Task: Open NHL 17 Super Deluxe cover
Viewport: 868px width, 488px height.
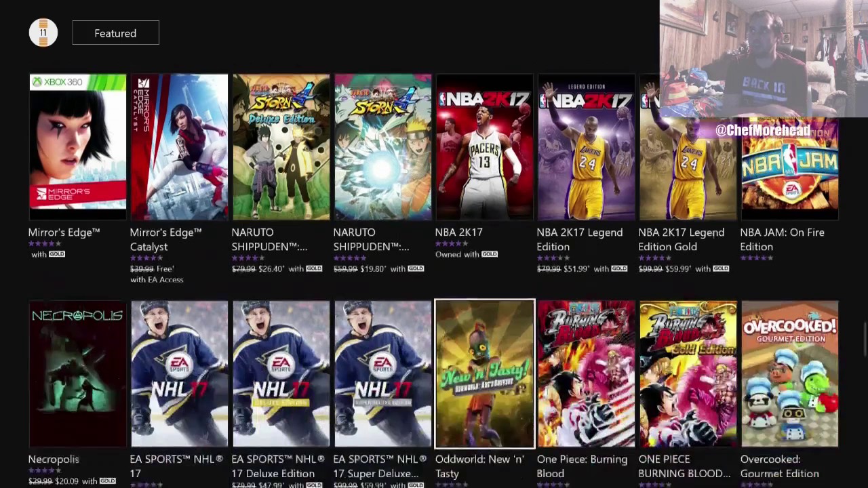Action: (x=383, y=374)
